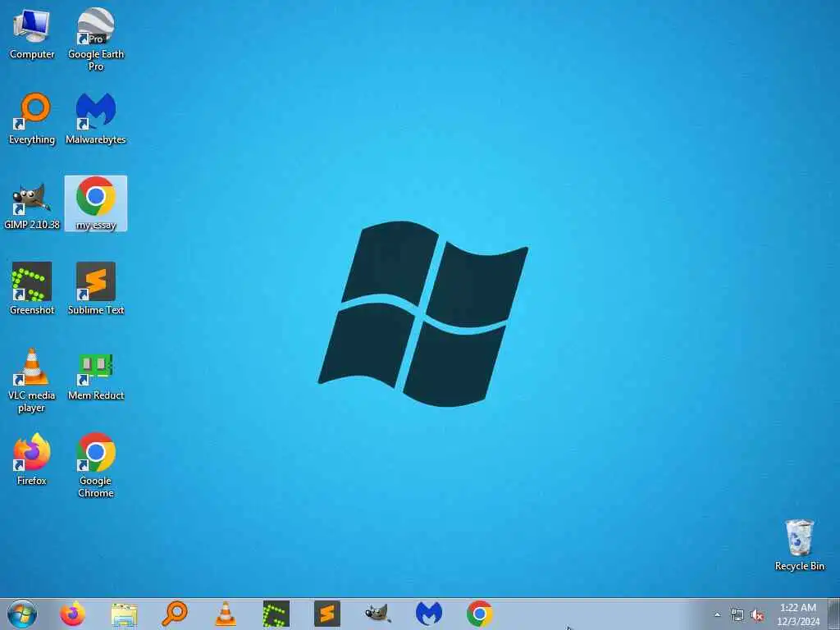840x630 pixels.
Task: Show hidden system tray icons
Action: coord(717,614)
